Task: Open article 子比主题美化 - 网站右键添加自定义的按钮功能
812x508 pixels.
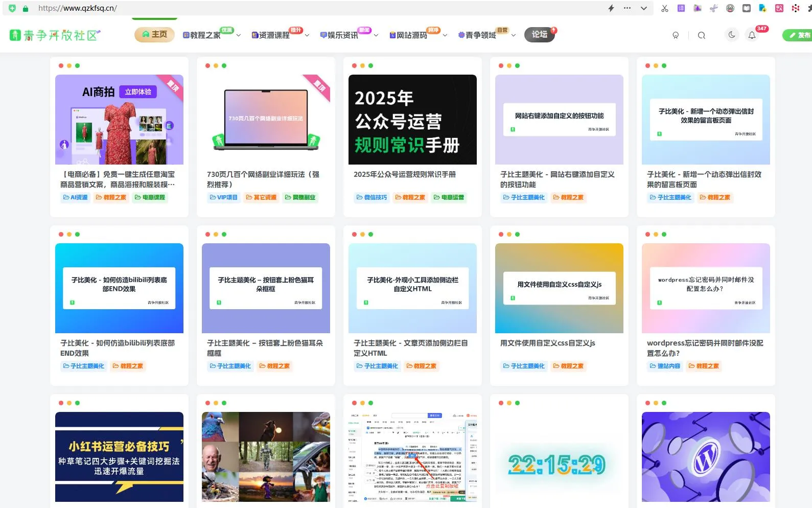Action: (558, 179)
